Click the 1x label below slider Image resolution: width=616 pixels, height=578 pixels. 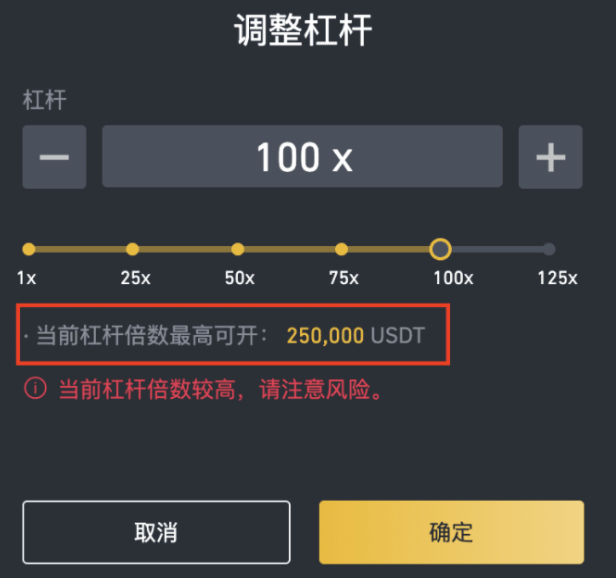26,278
